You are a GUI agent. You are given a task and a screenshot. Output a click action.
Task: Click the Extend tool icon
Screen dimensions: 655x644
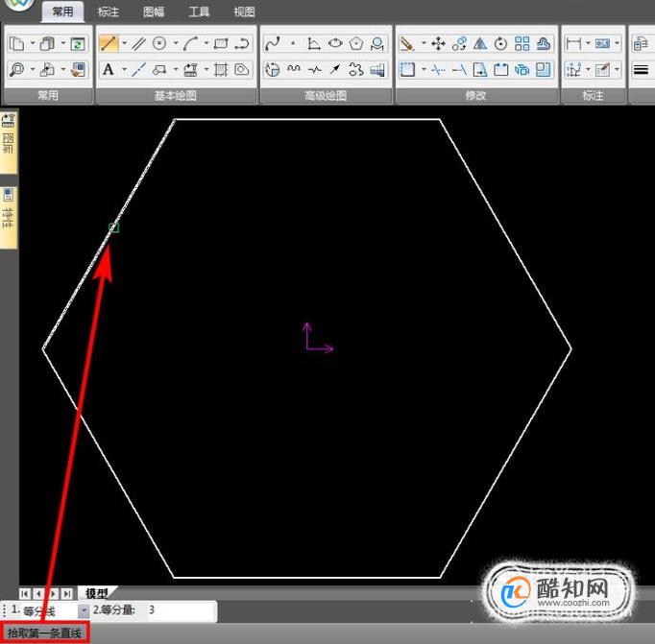(x=459, y=70)
